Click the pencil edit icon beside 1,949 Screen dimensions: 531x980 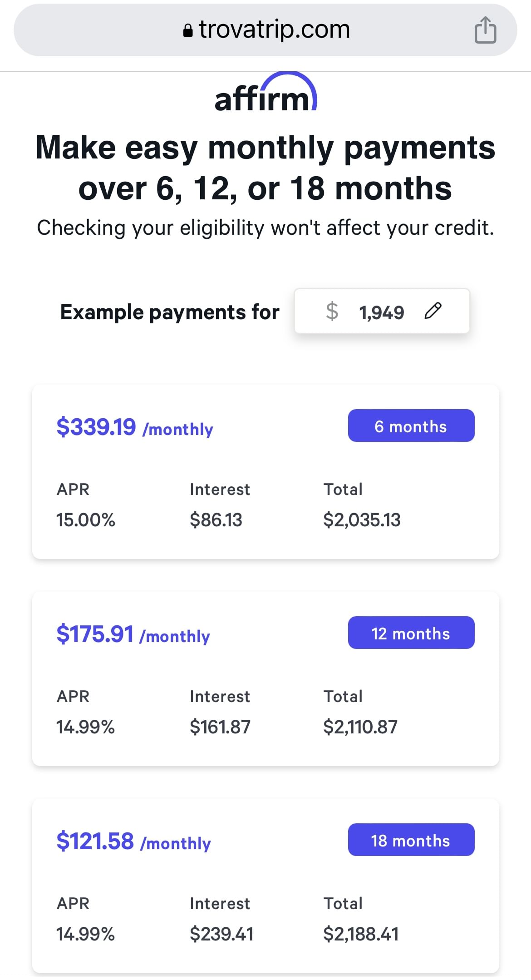pyautogui.click(x=433, y=311)
